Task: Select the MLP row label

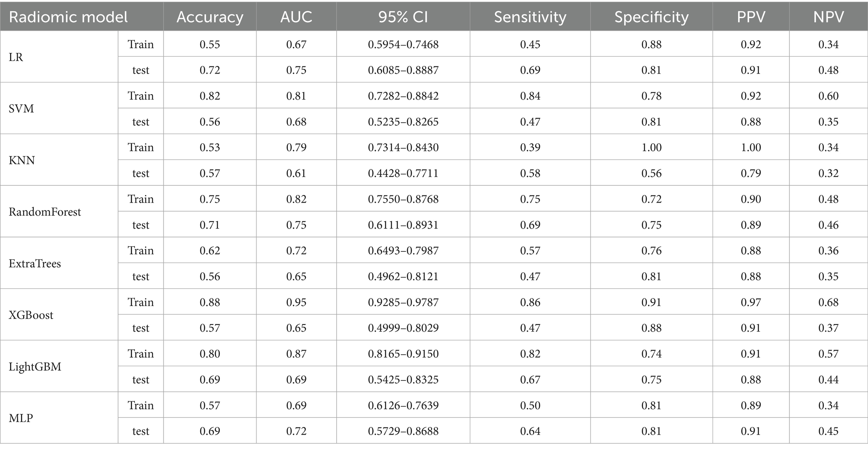Action: tap(21, 419)
